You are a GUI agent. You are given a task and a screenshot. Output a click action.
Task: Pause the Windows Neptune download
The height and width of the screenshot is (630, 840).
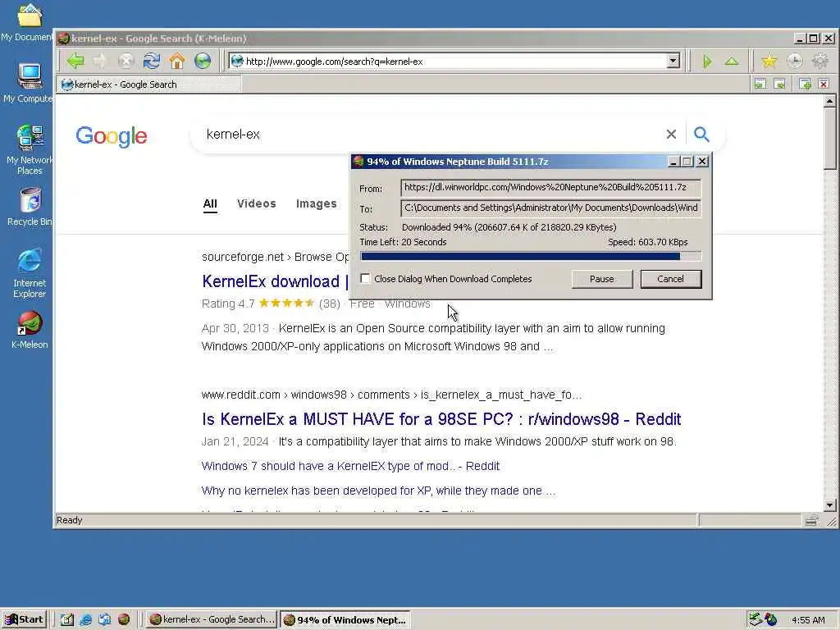[x=601, y=279]
